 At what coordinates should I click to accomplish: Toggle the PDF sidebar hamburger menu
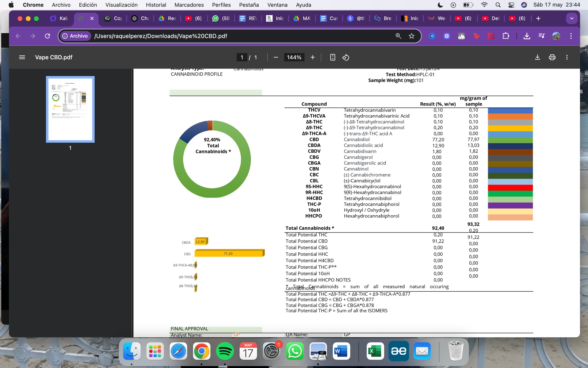click(x=22, y=57)
